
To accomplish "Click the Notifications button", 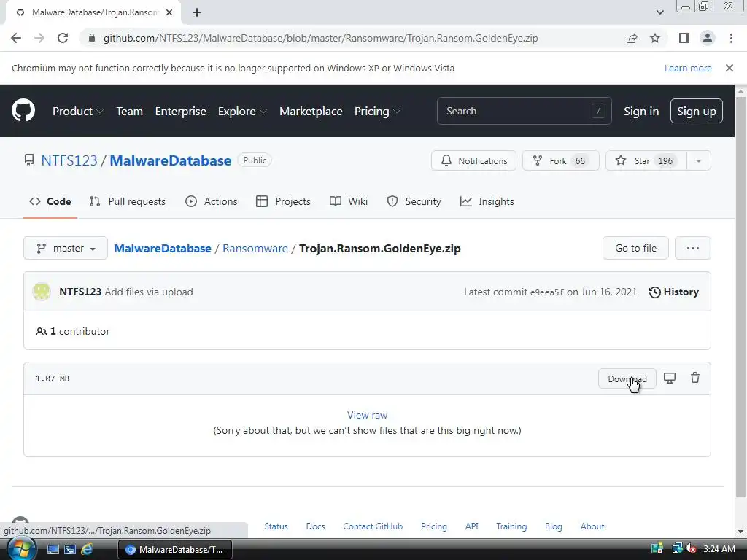I will (x=473, y=161).
